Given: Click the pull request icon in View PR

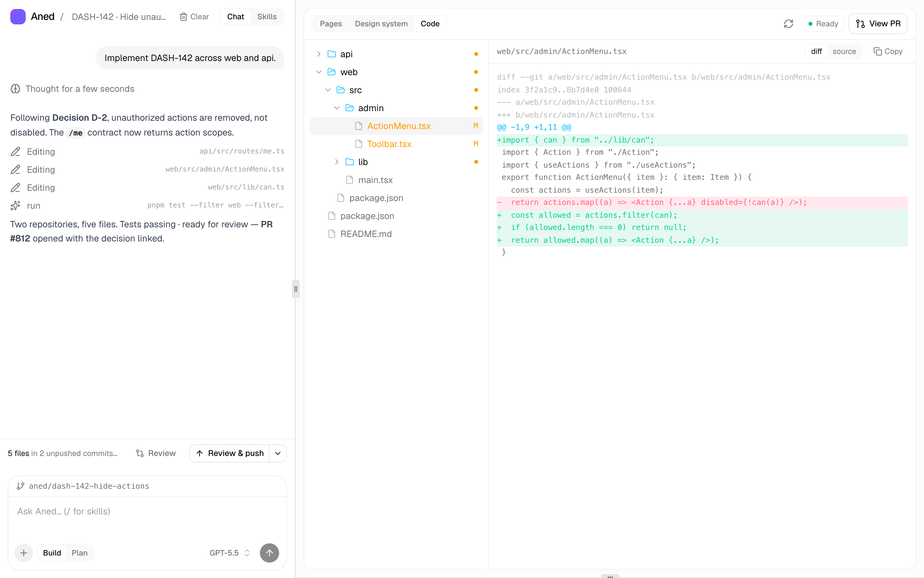Looking at the screenshot, I should coord(860,24).
